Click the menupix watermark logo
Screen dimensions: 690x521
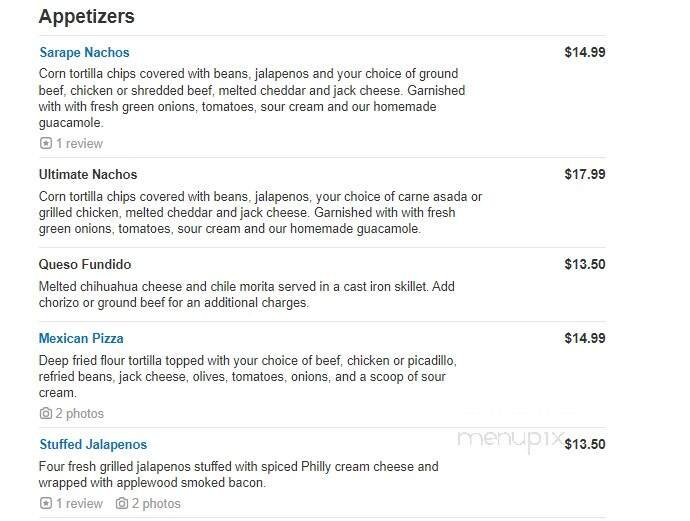(511, 440)
